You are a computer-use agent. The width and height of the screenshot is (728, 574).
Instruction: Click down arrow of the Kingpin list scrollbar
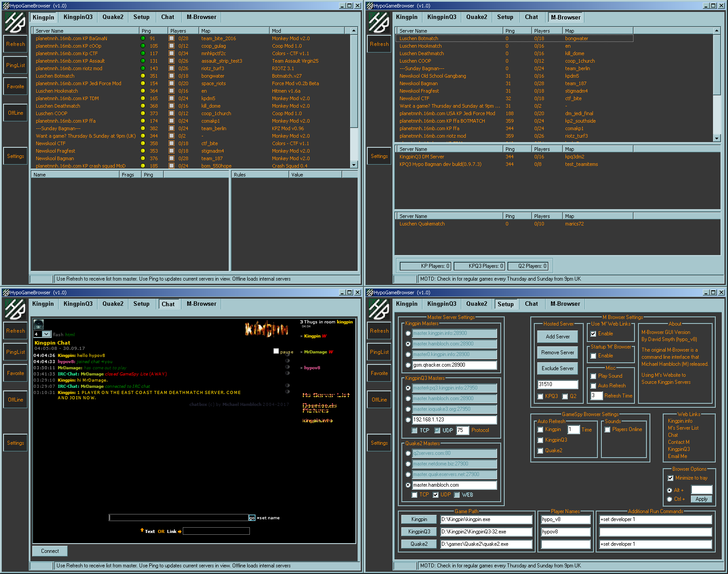click(354, 165)
